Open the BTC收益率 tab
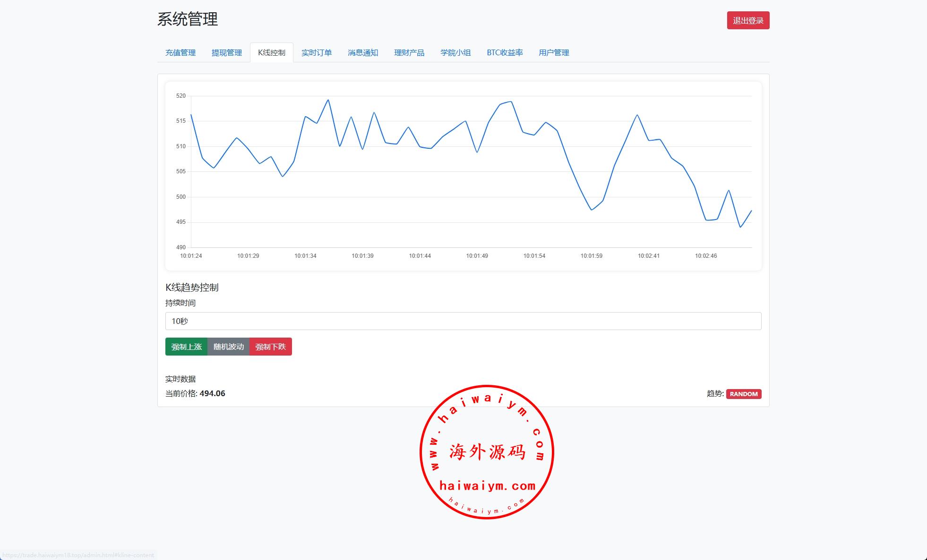Viewport: 927px width, 560px height. (504, 52)
